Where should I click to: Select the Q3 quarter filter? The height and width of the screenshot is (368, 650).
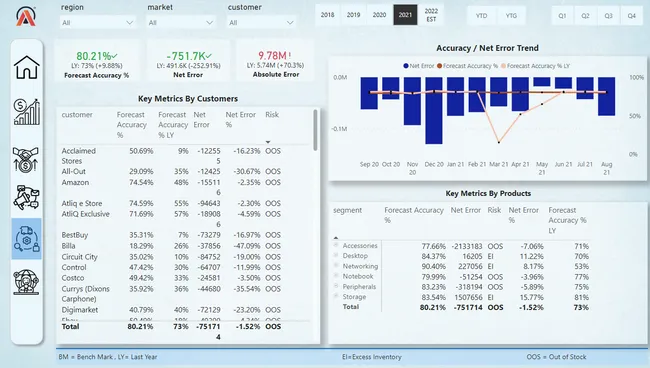coord(608,16)
